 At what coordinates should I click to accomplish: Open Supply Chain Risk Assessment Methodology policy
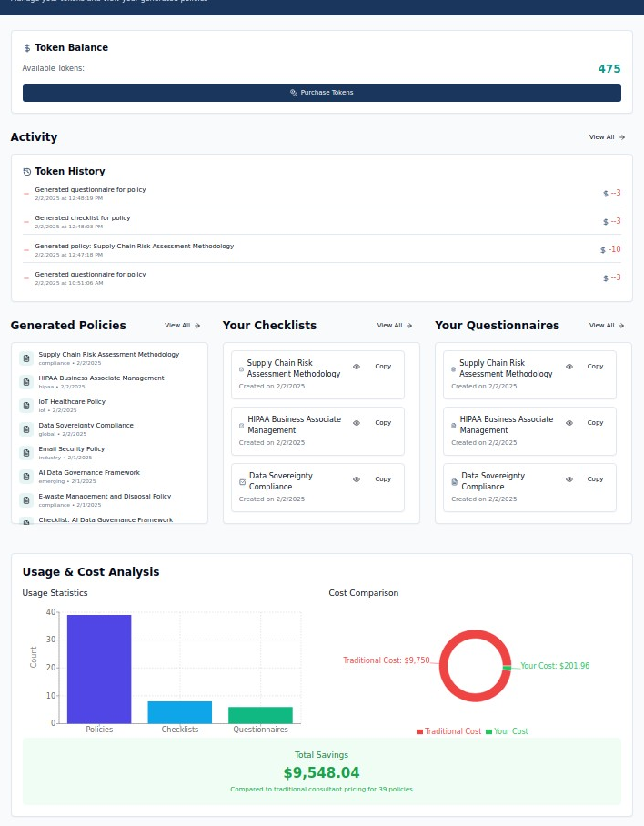point(109,358)
